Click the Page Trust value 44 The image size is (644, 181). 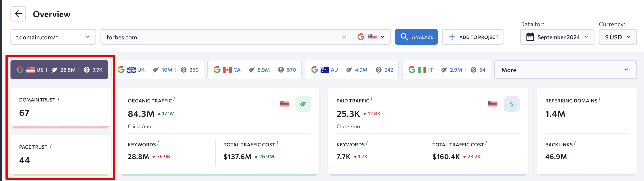25,160
